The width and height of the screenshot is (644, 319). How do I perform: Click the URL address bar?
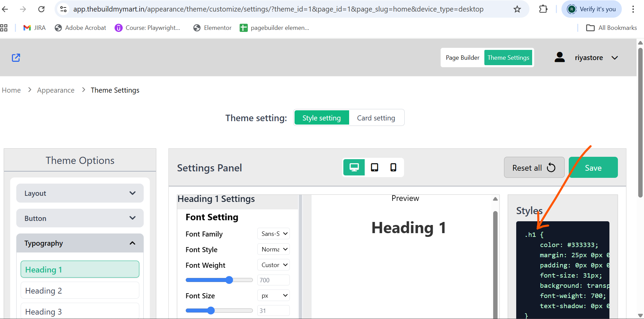coord(278,9)
